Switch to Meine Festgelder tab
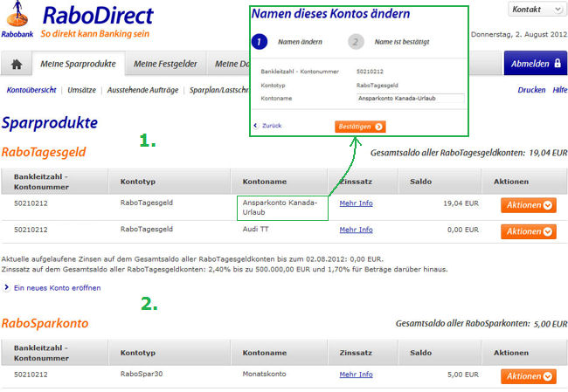 pyautogui.click(x=165, y=64)
